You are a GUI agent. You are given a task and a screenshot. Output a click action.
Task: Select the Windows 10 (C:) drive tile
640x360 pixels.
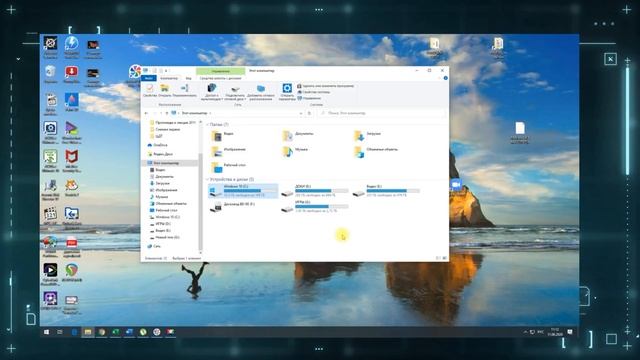243,191
